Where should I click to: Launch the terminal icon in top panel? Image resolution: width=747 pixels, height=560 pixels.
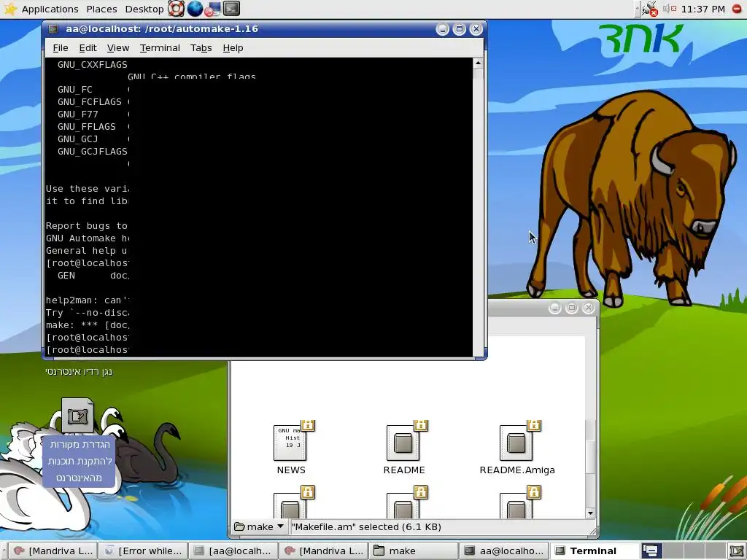pyautogui.click(x=231, y=9)
